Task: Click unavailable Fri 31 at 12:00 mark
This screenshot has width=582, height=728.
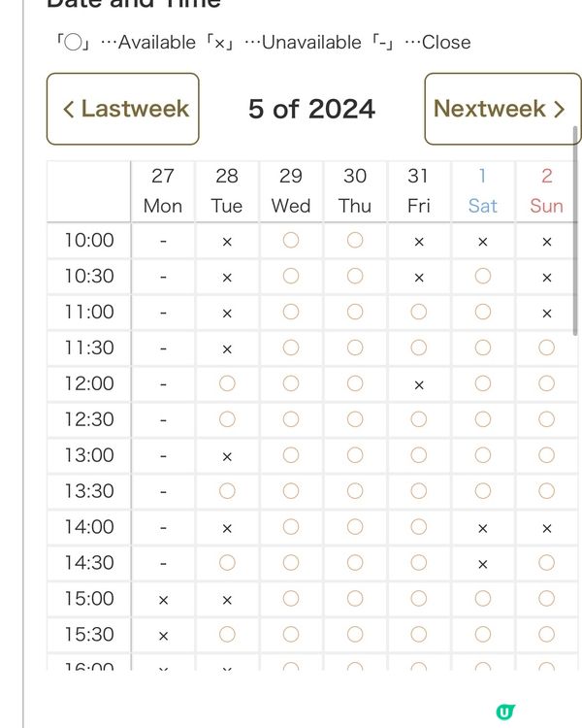Action: [419, 384]
